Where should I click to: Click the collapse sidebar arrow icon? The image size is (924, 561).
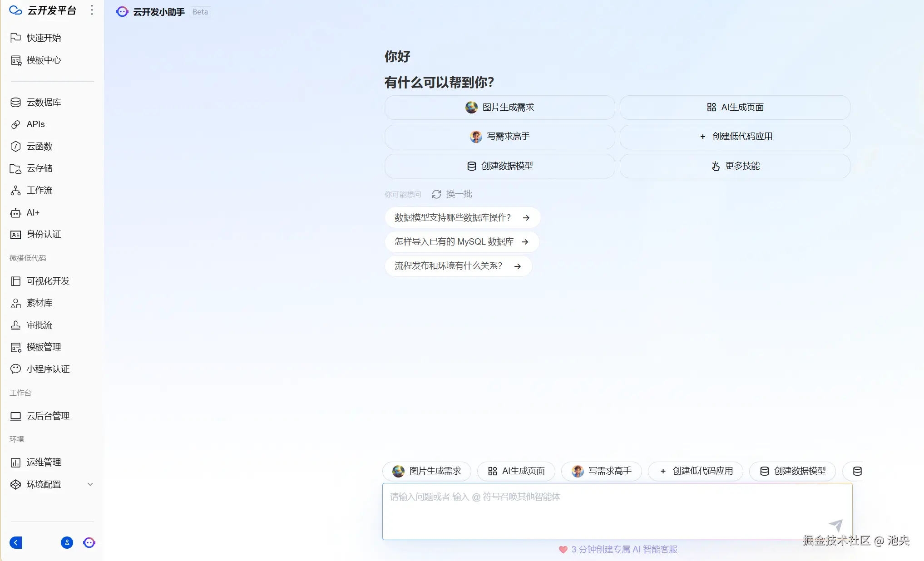click(x=16, y=542)
